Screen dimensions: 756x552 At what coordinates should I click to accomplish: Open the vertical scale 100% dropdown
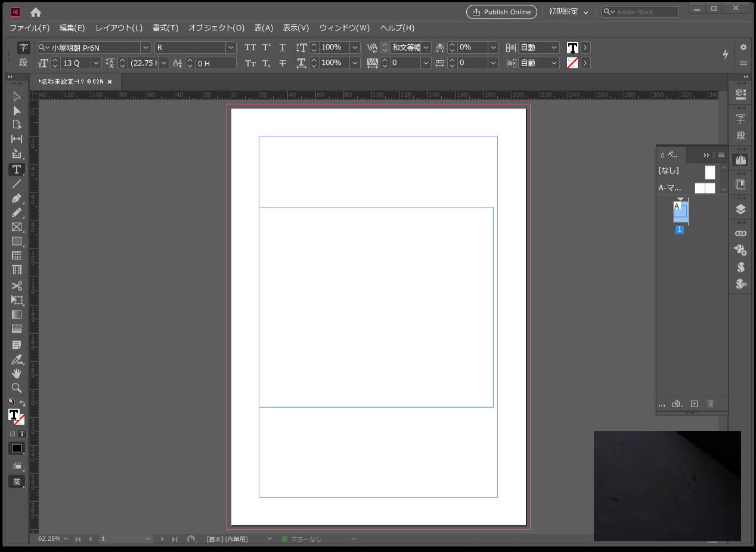tap(355, 47)
